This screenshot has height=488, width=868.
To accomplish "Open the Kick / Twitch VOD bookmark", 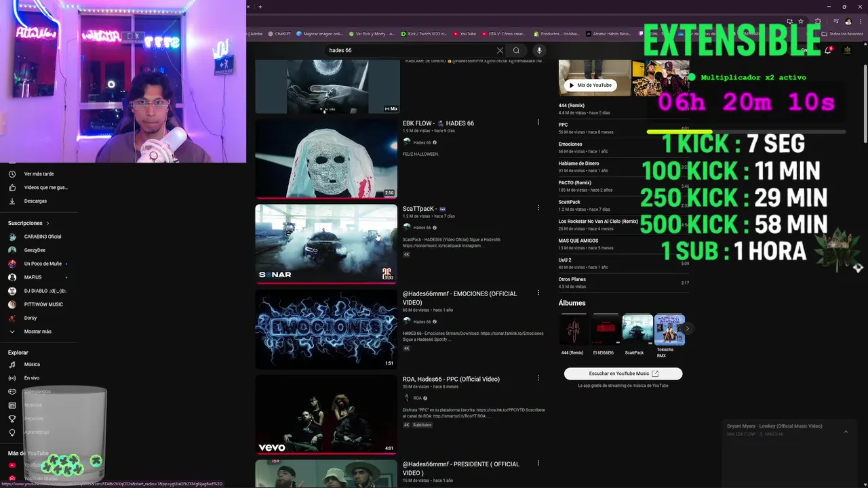I will point(424,34).
